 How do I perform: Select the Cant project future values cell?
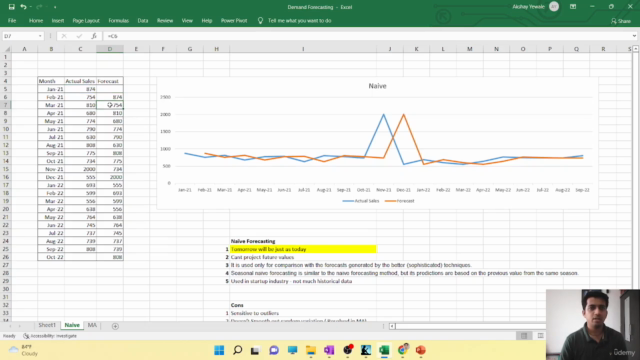coord(303,257)
